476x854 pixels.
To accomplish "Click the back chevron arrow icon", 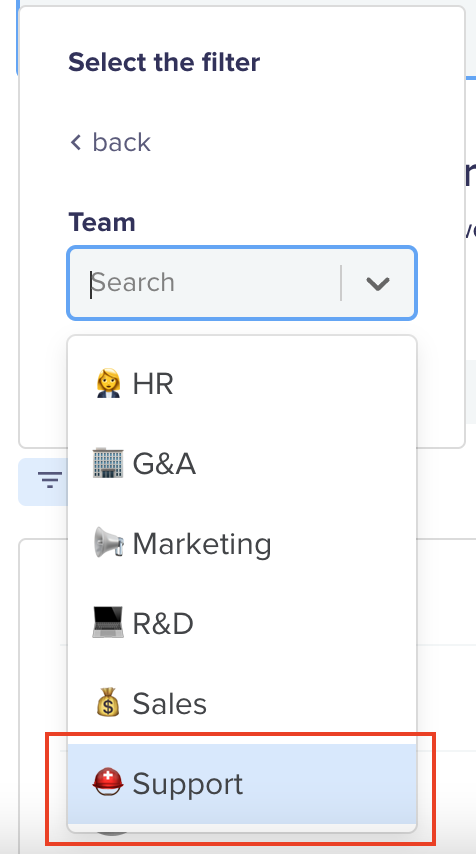I will pyautogui.click(x=76, y=143).
